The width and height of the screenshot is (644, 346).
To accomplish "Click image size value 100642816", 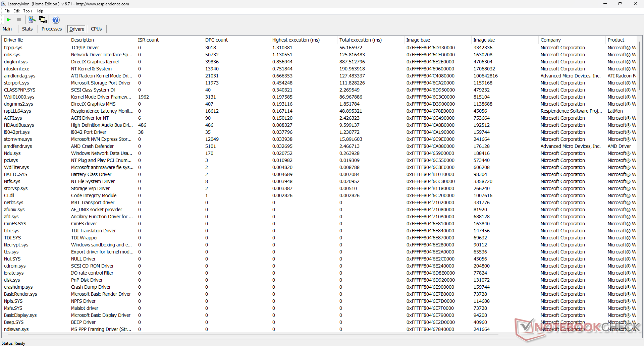I will click(x=486, y=76).
